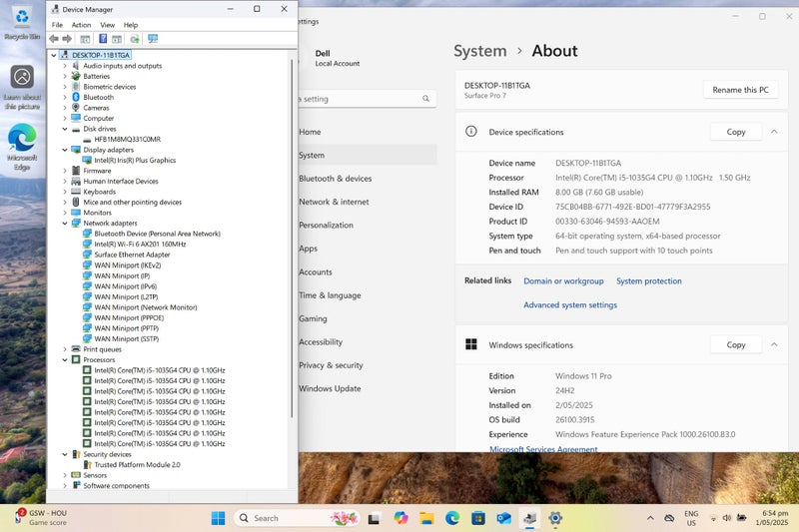Screen dimensions: 799x532
Task: Collapse the Windows specifications section chevron
Action: [x=774, y=344]
